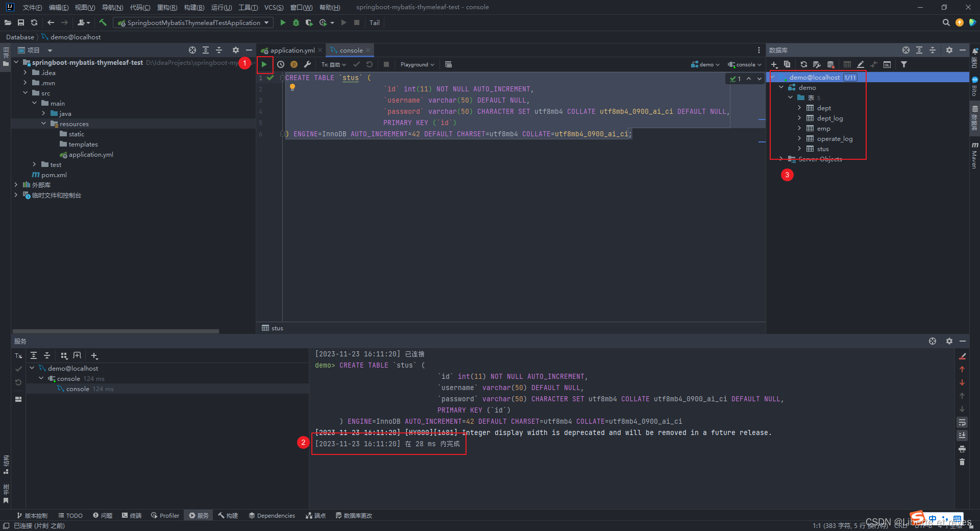Build project hammer icon in main toolbar
The width and height of the screenshot is (980, 531).
(x=103, y=22)
